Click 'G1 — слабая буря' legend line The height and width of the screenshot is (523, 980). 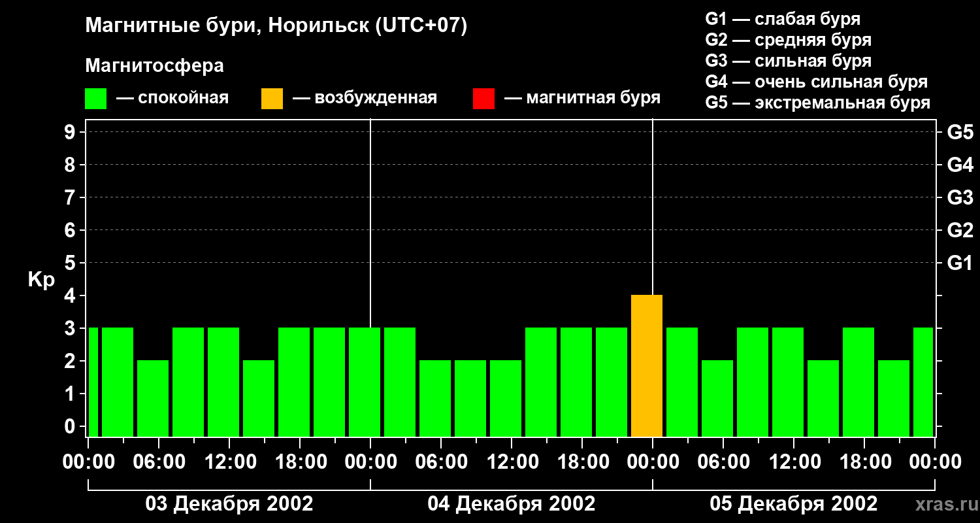pos(783,19)
